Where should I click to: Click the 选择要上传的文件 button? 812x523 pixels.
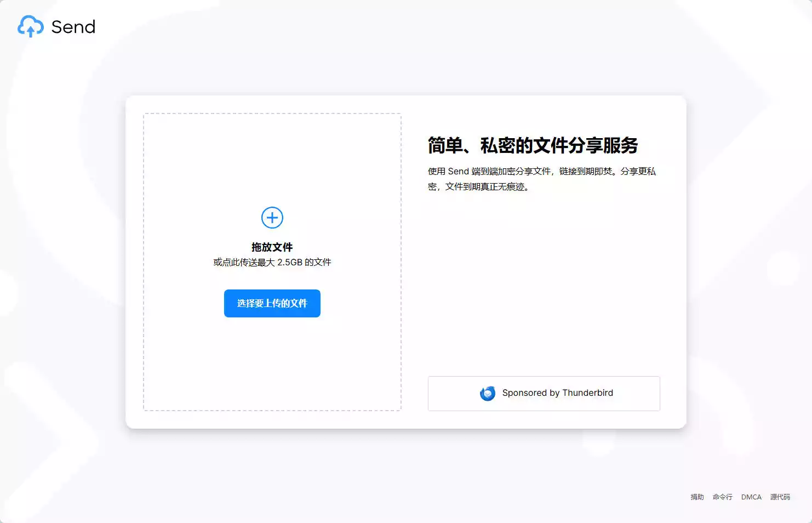(x=272, y=303)
